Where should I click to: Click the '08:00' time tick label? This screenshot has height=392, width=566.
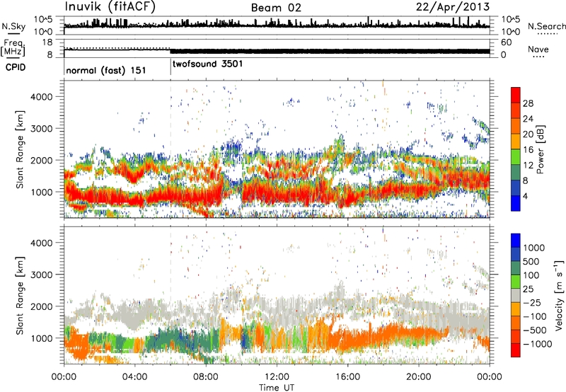pyautogui.click(x=206, y=377)
